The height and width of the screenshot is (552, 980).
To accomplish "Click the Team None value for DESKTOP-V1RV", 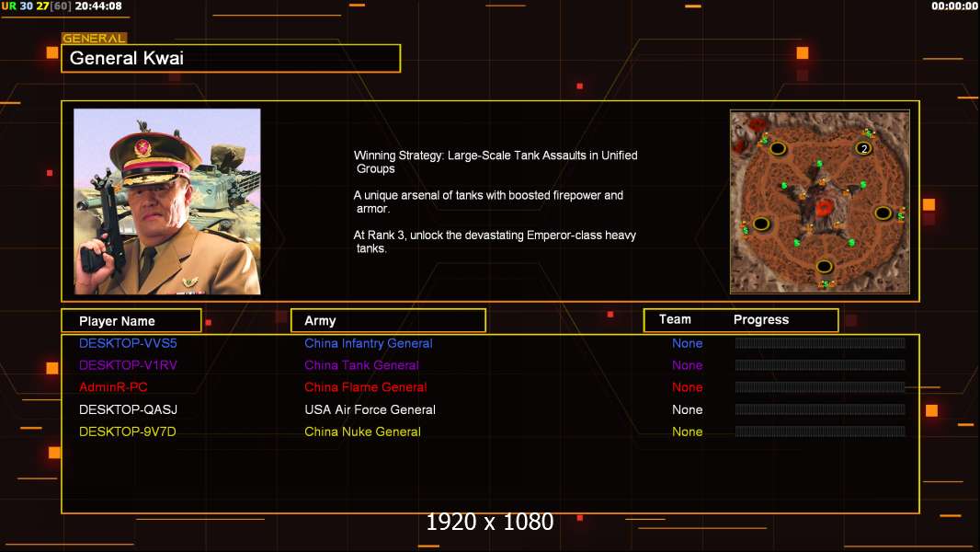I will point(687,365).
